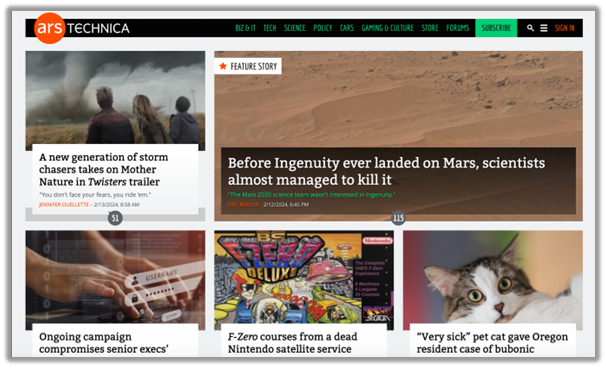
Task: Open the Policy section
Action: pyautogui.click(x=323, y=28)
